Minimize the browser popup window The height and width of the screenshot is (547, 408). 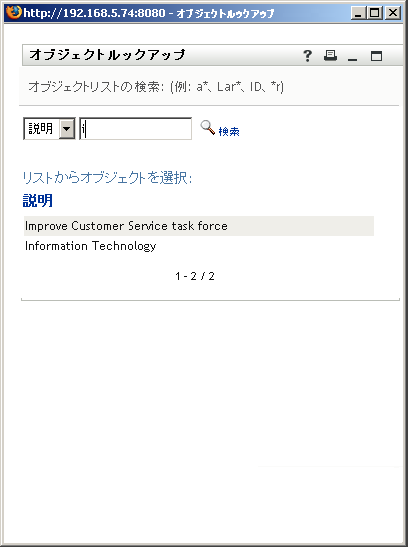pos(358,13)
